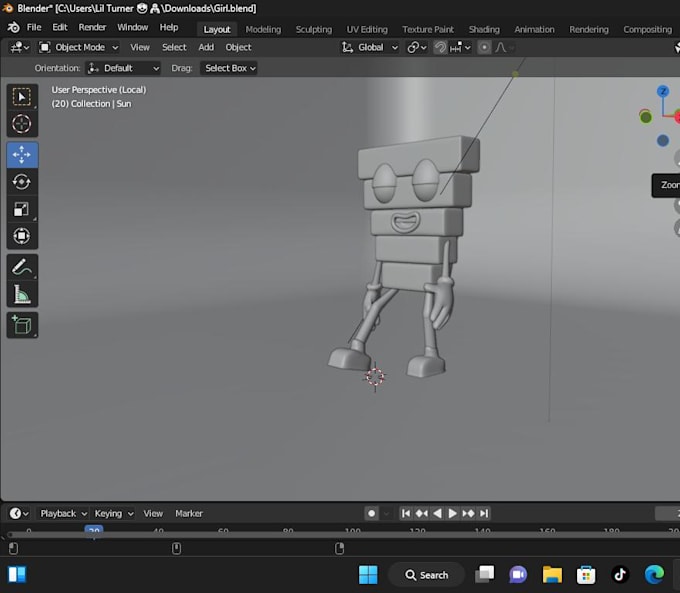This screenshot has height=593, width=680.
Task: Switch to the Texture Paint workspace tab
Action: point(428,29)
